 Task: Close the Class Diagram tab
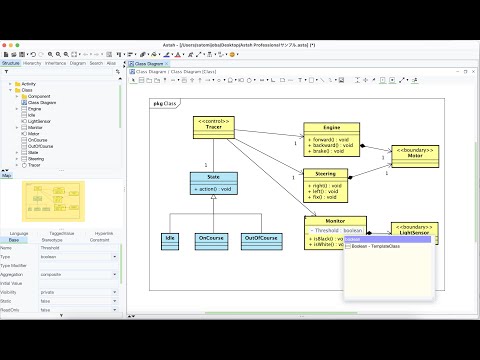tap(167, 63)
